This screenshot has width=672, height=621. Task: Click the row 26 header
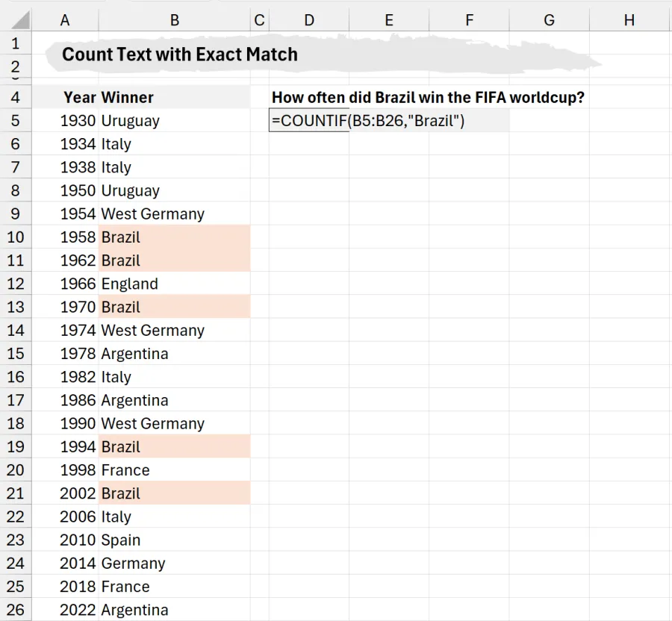(x=16, y=610)
